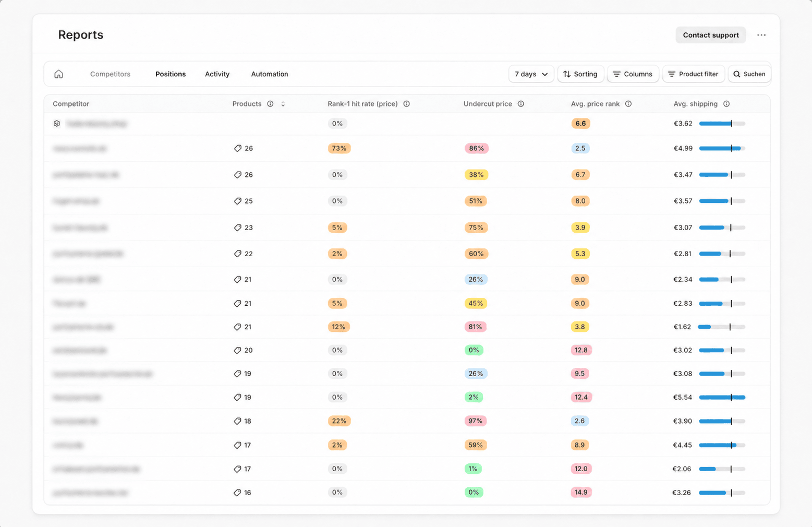Image resolution: width=812 pixels, height=527 pixels.
Task: Click the Avg. price rank column header
Action: point(595,104)
